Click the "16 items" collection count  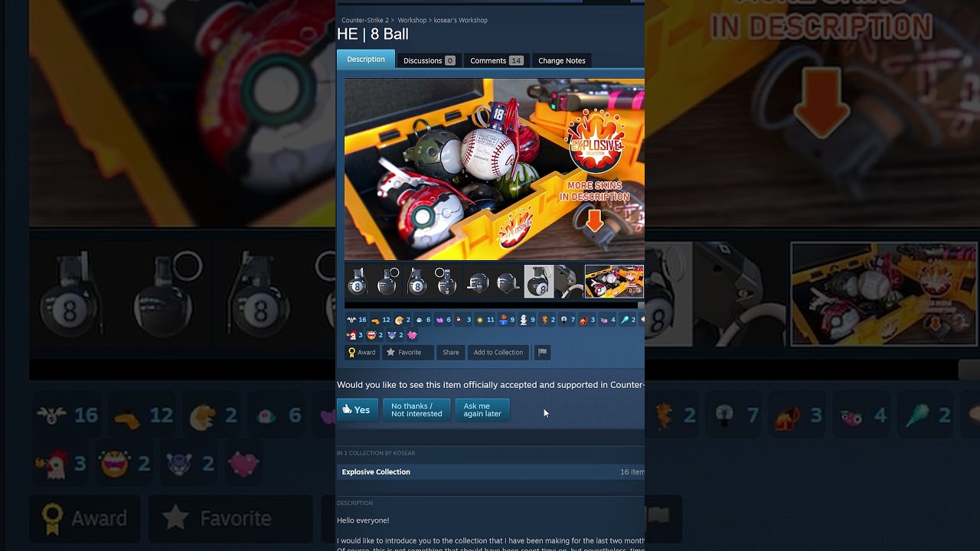(x=632, y=472)
